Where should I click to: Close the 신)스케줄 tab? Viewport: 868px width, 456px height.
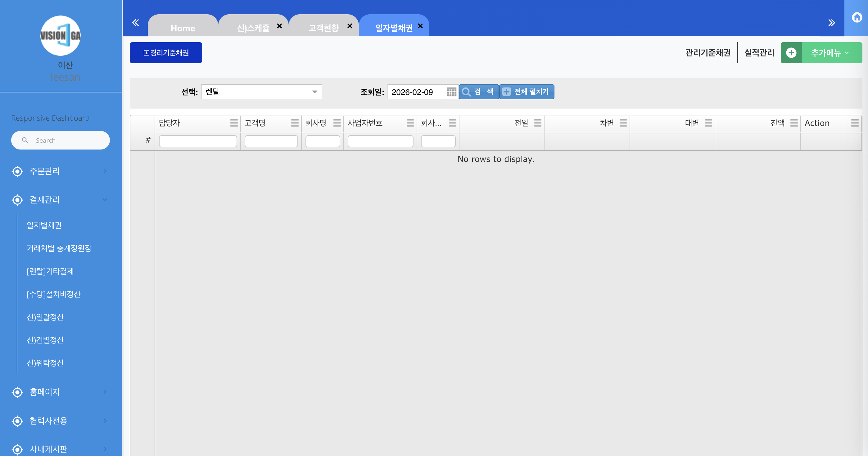(x=279, y=26)
